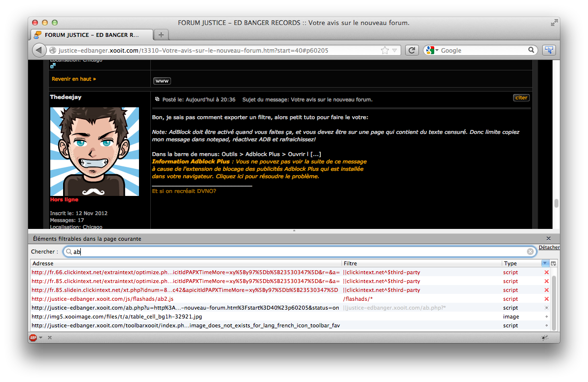Click the image type cell

point(511,317)
